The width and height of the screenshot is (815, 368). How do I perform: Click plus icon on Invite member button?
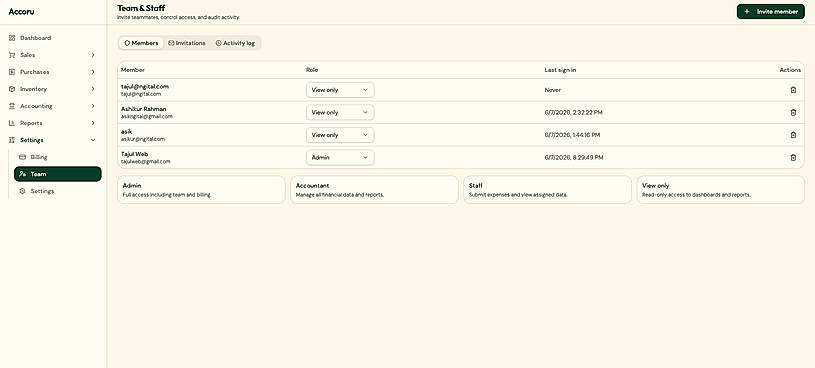click(747, 11)
